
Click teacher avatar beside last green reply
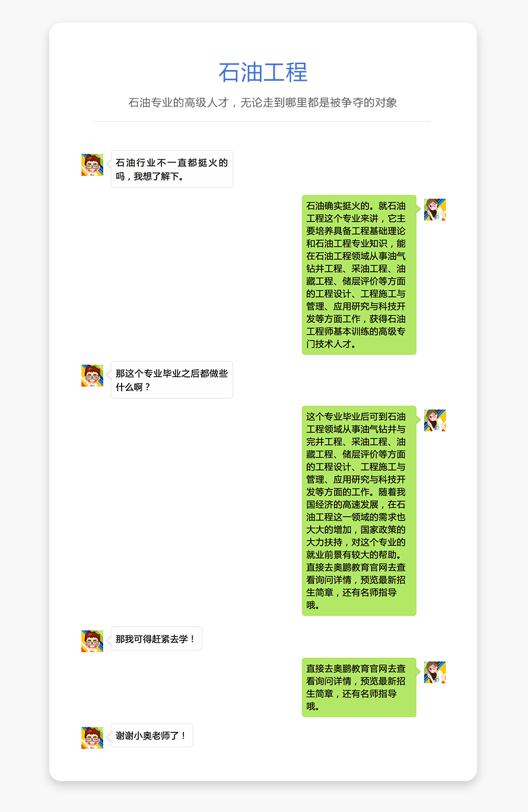pos(435,673)
